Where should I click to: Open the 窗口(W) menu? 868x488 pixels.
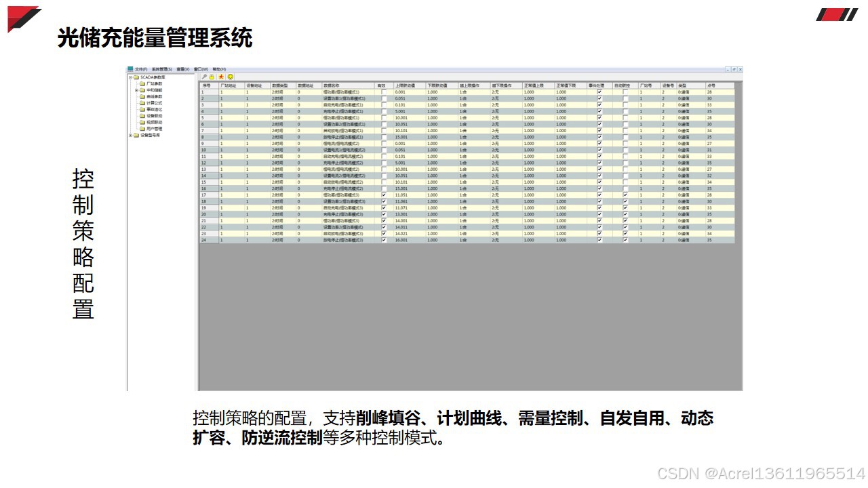coord(201,69)
